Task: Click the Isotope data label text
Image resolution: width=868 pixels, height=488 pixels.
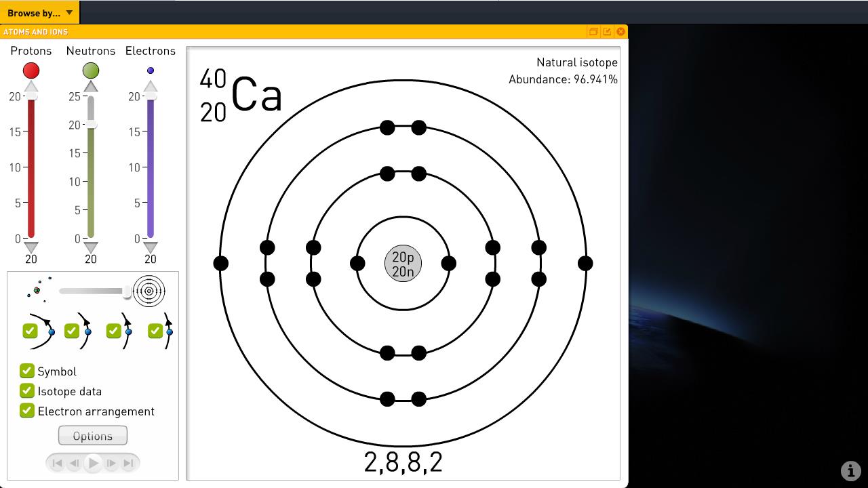Action: coord(70,391)
